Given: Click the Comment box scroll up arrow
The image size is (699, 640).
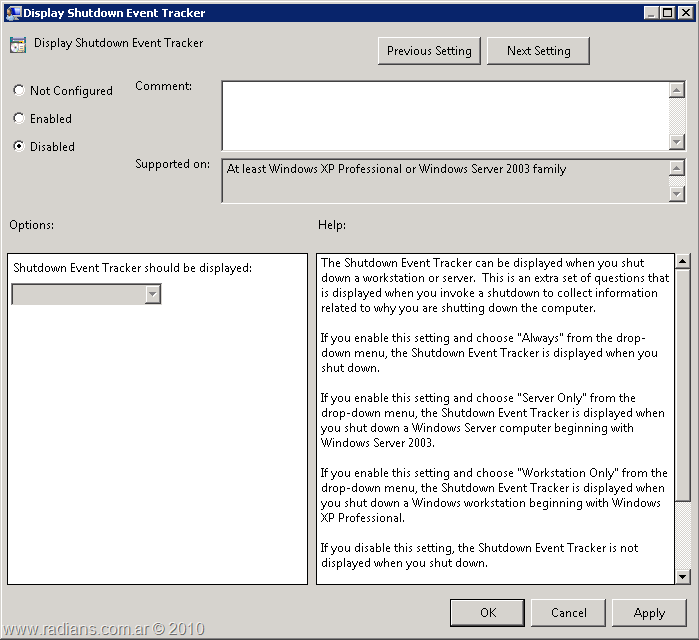Looking at the screenshot, I should 676,90.
